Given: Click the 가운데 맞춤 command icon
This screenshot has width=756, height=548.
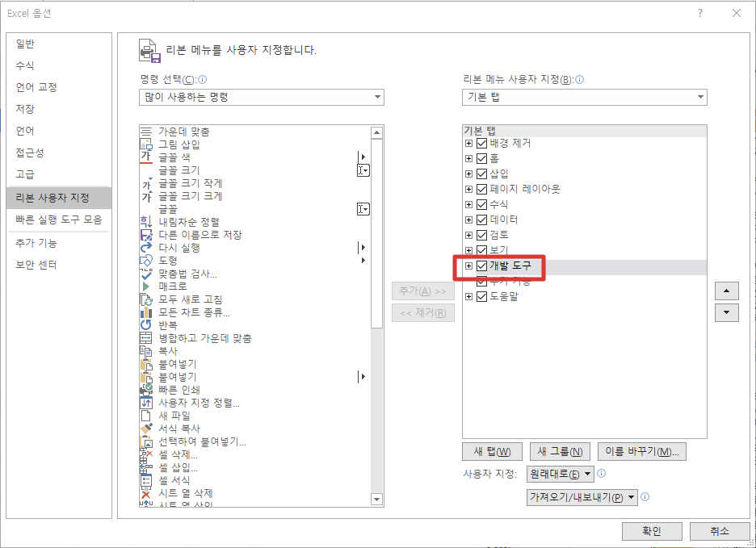Looking at the screenshot, I should (146, 131).
